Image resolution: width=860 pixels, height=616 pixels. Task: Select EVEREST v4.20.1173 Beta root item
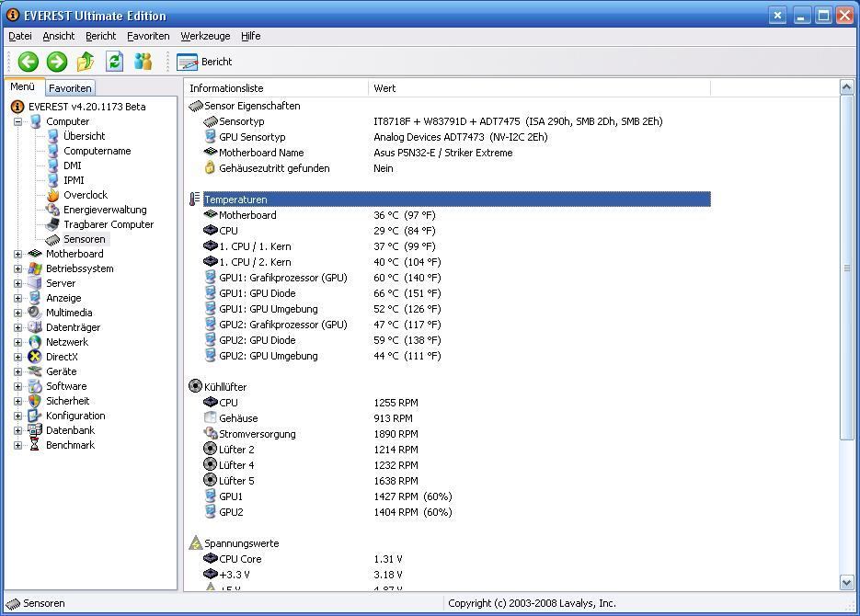(x=86, y=107)
